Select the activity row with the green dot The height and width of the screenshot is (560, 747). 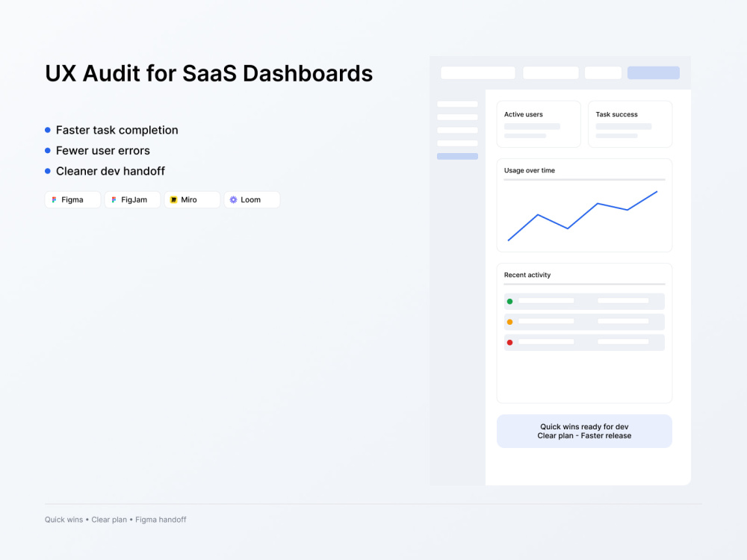point(585,302)
